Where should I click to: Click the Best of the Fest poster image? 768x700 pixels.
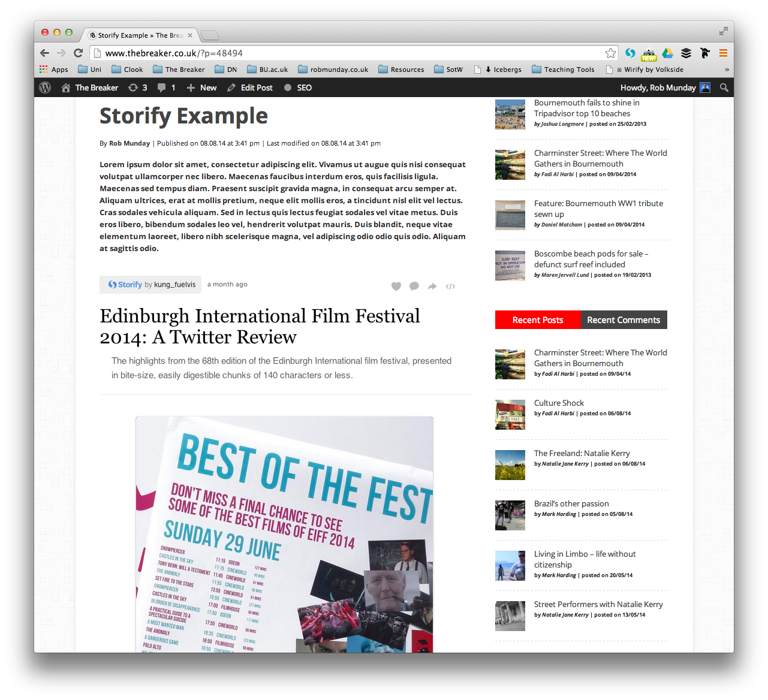click(x=284, y=535)
